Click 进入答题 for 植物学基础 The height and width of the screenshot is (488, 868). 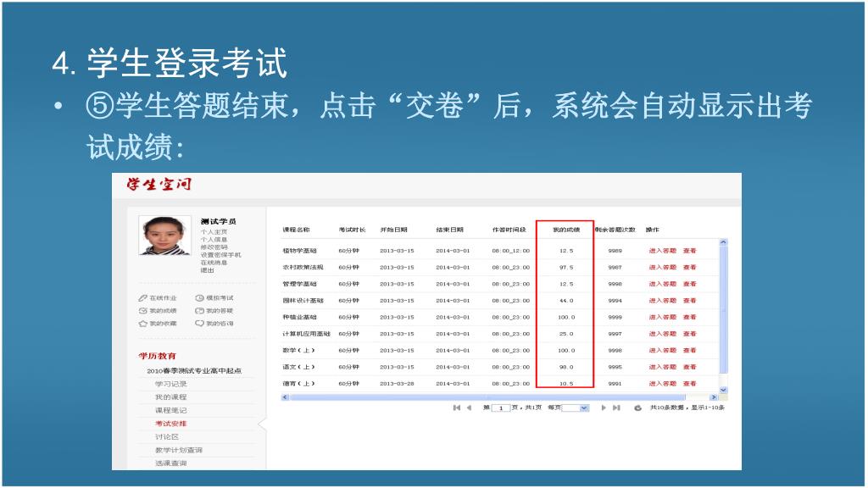point(663,251)
